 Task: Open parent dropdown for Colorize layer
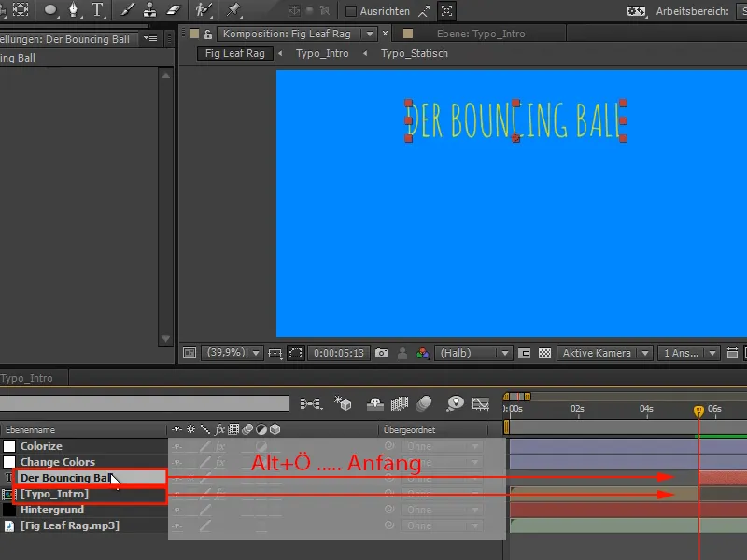pos(442,446)
